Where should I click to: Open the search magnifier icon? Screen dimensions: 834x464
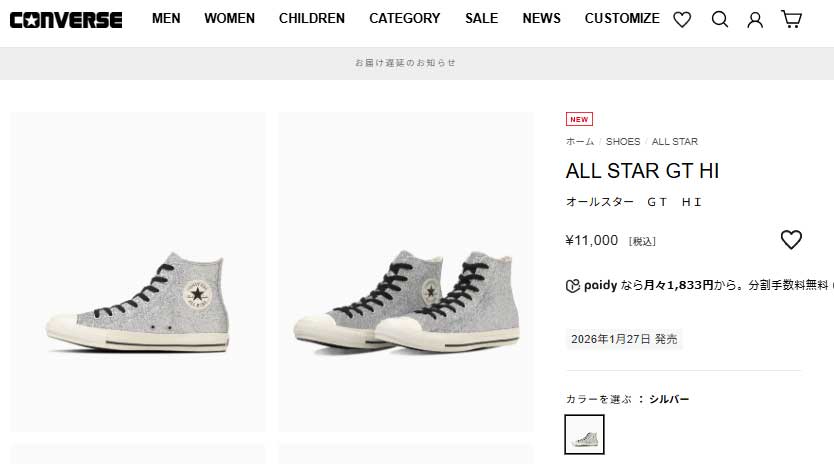pos(719,19)
